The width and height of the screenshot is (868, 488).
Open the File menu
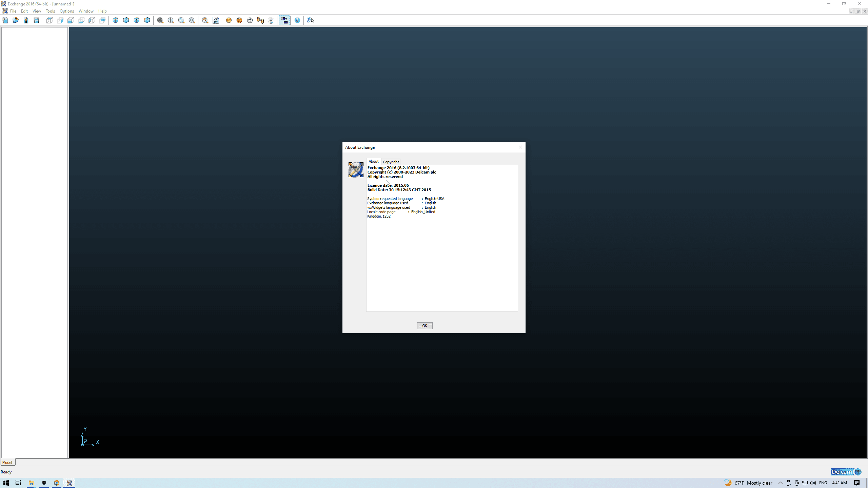13,11
